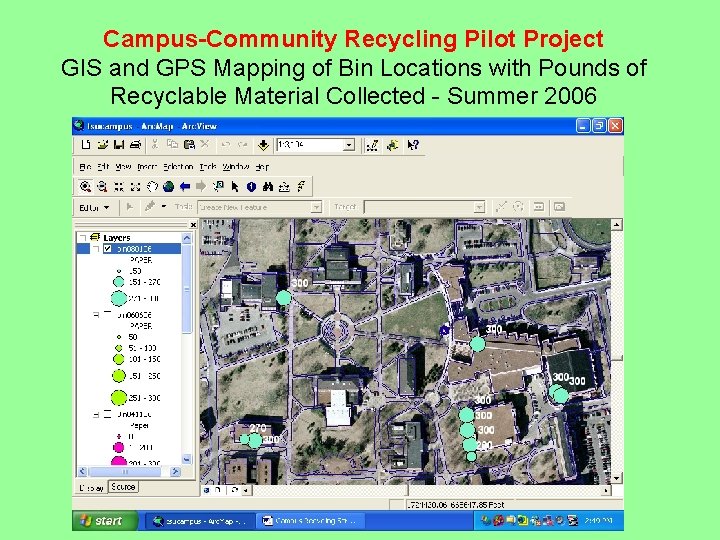Click the Paste clipboard icon
720x540 pixels.
coord(189,145)
